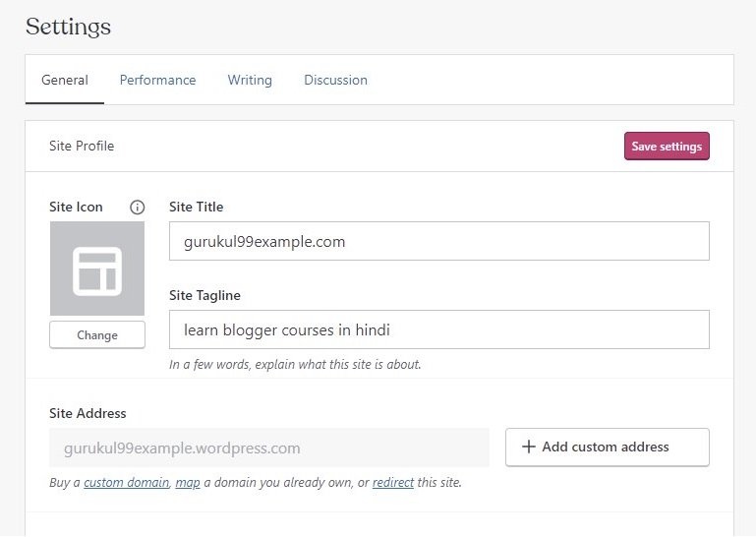Switch to the General tab
This screenshot has height=537, width=756.
click(x=65, y=80)
